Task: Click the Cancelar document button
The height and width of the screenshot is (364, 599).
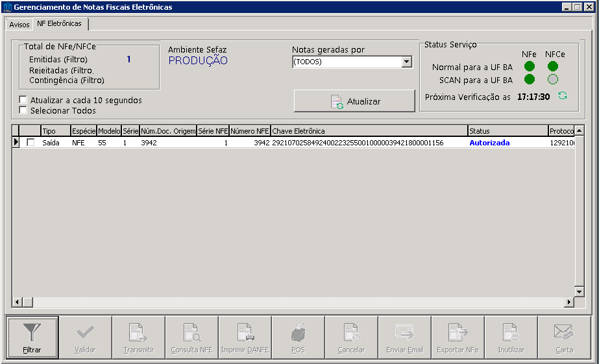Action: (x=352, y=337)
